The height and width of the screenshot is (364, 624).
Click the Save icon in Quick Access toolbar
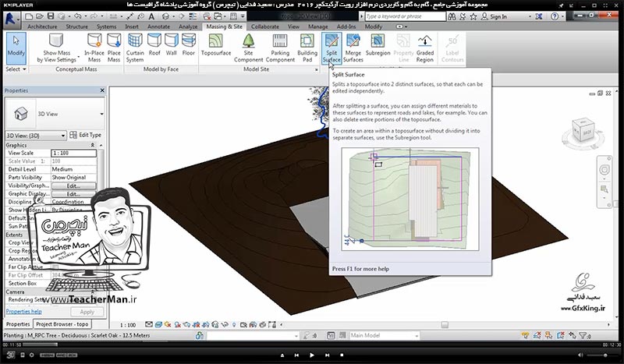[x=51, y=16]
